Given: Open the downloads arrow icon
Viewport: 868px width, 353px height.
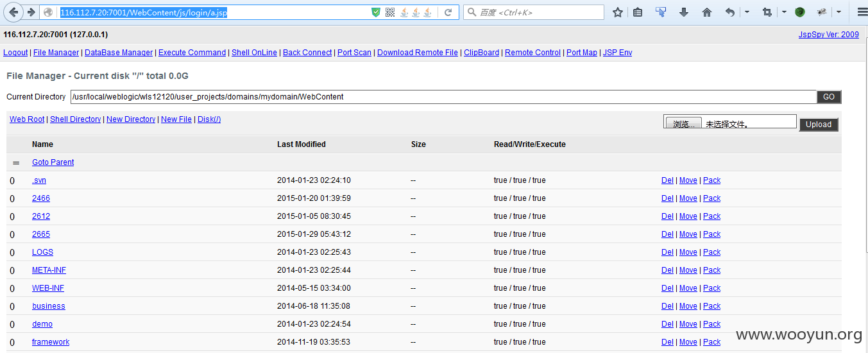Looking at the screenshot, I should [x=684, y=12].
